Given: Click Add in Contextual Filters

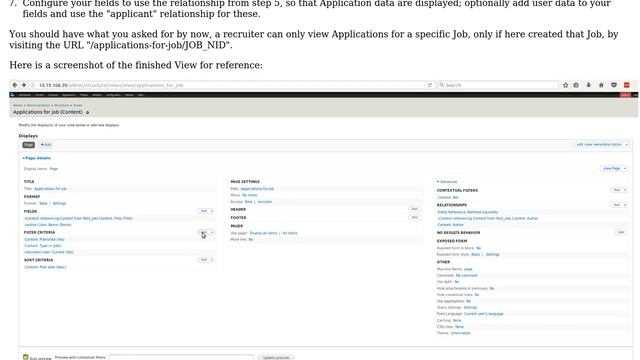Looking at the screenshot, I should 616,190.
